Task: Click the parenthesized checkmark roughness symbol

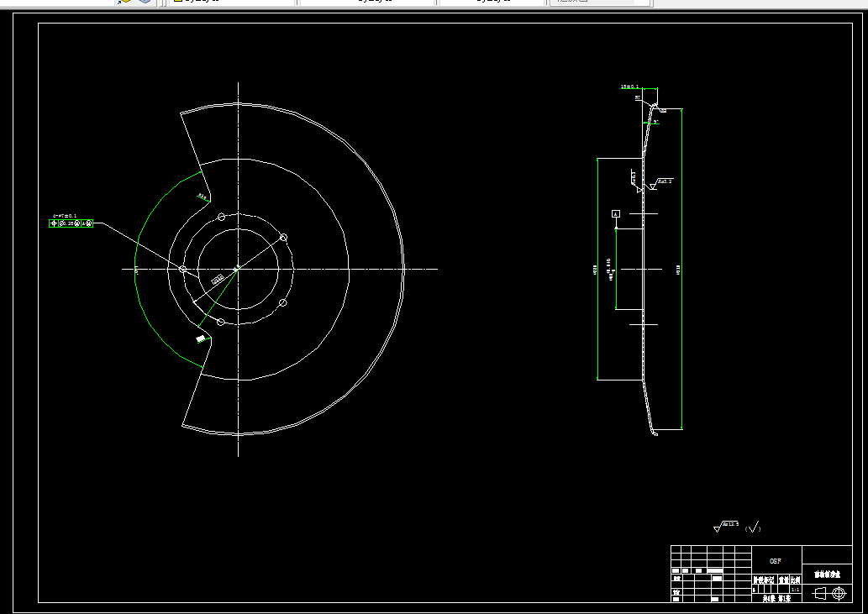Action: click(x=754, y=527)
